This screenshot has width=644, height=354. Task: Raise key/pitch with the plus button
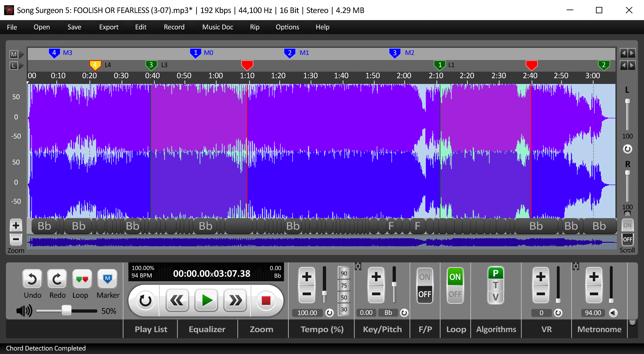(x=376, y=276)
